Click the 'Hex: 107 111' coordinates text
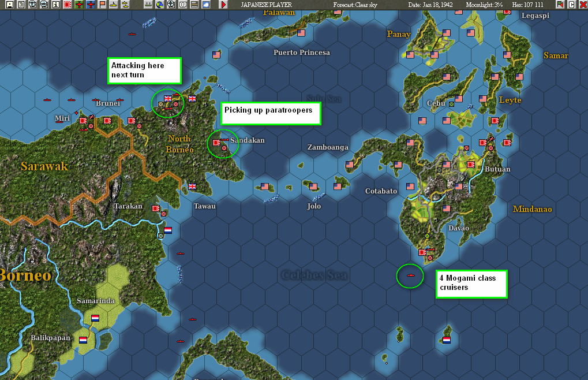588x380 pixels. [527, 5]
